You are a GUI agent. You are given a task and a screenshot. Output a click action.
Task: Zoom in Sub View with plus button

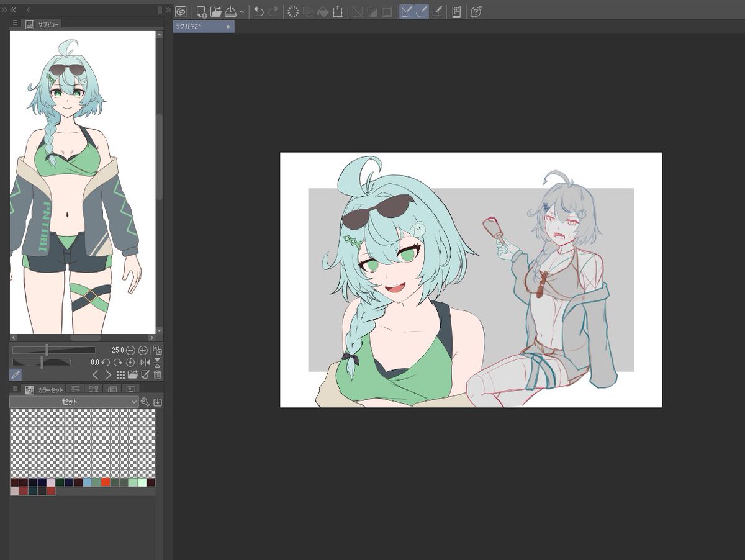(143, 350)
